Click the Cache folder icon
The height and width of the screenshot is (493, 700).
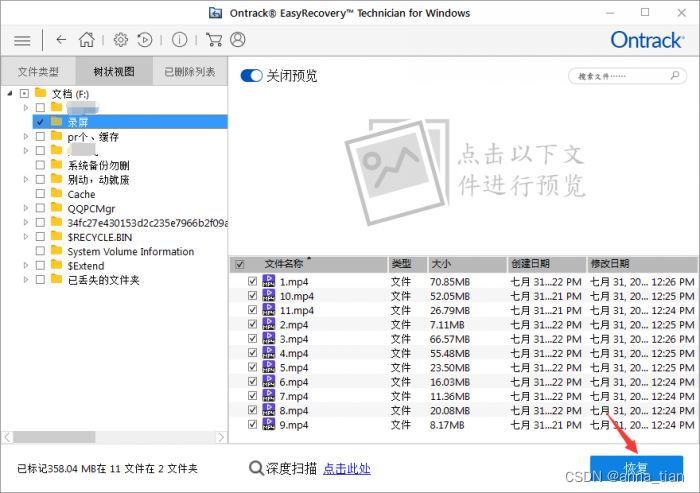point(56,193)
